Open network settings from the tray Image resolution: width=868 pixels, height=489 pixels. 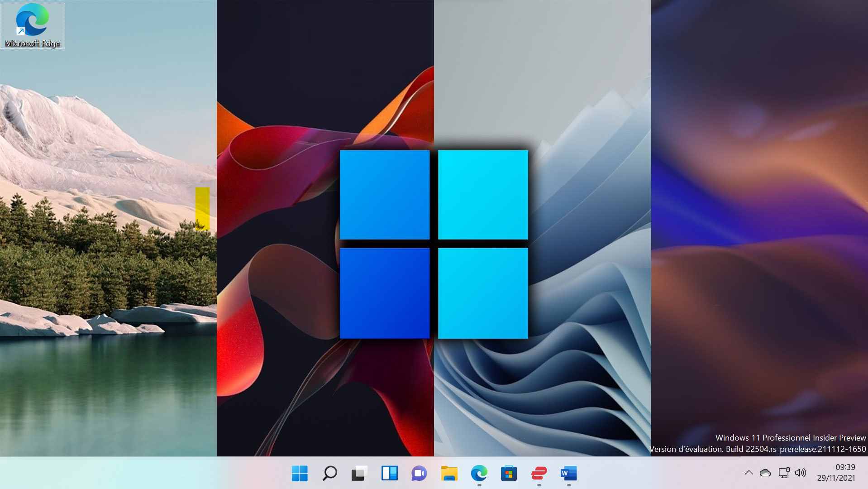click(x=784, y=473)
